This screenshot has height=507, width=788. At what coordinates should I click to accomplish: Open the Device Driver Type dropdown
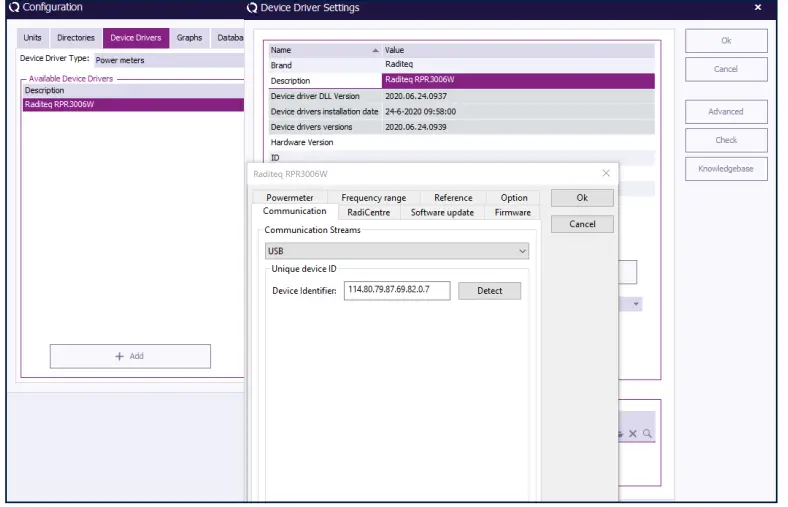click(168, 60)
